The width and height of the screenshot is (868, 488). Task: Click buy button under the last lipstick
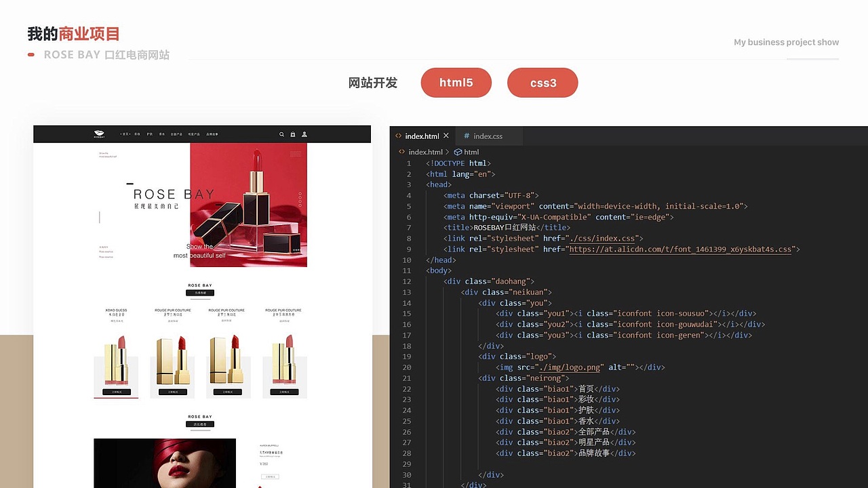[283, 392]
